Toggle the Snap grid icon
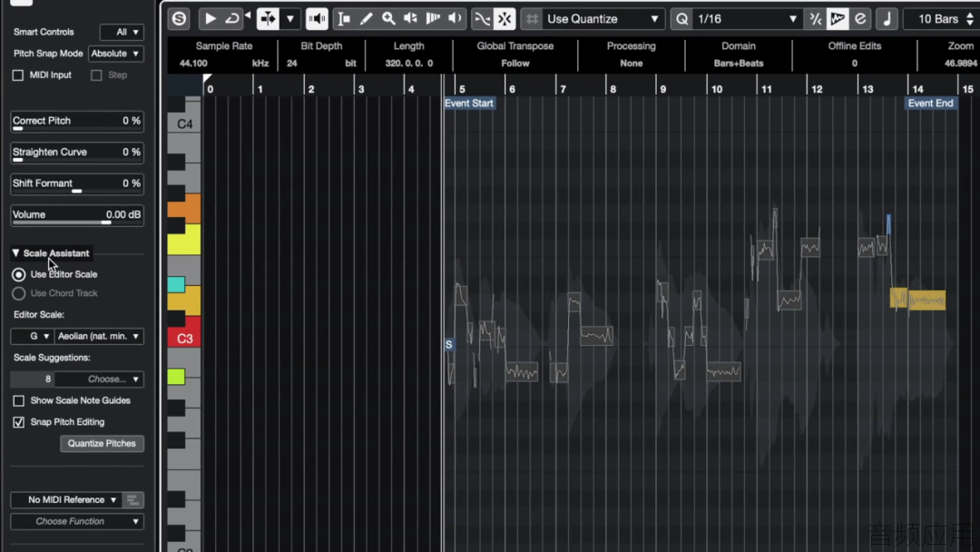 (531, 19)
